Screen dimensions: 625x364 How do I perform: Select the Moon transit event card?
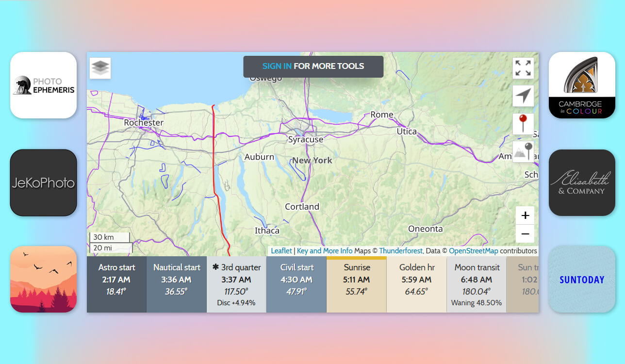pyautogui.click(x=477, y=284)
